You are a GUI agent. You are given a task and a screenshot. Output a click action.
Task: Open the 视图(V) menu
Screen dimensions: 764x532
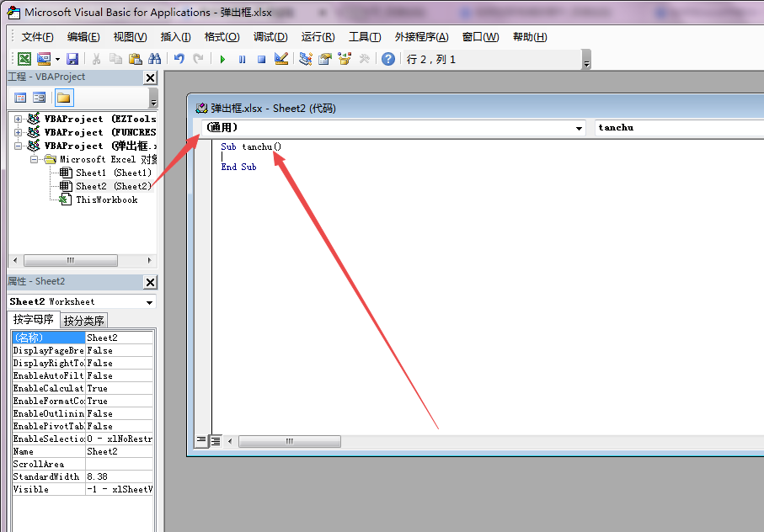pyautogui.click(x=130, y=37)
